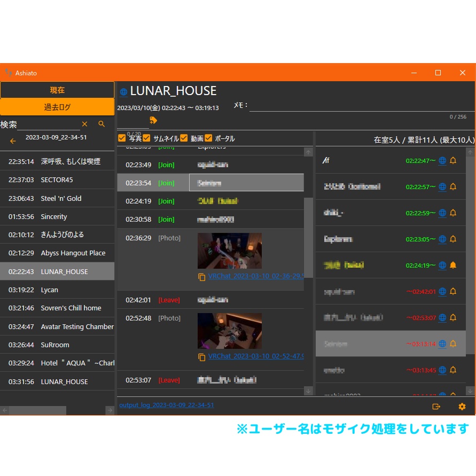
Task: Click the blue globe icon on the ~03:13:45 user row
Action: pos(442,370)
